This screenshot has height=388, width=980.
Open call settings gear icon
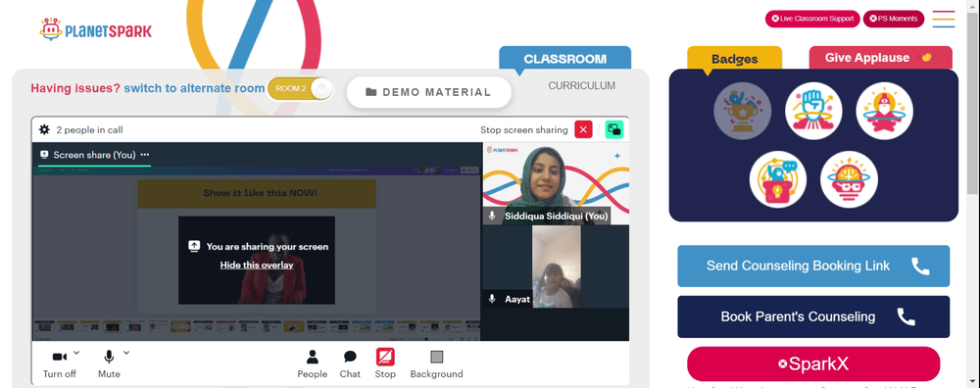pos(44,130)
